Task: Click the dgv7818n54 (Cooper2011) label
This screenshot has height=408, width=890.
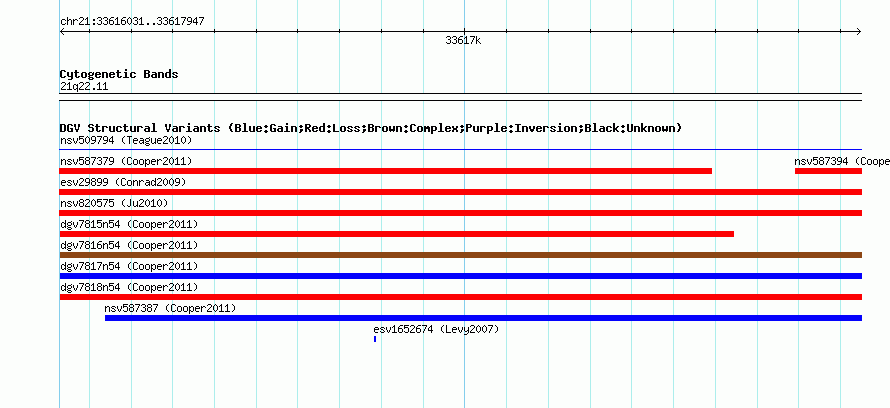Action: click(129, 287)
